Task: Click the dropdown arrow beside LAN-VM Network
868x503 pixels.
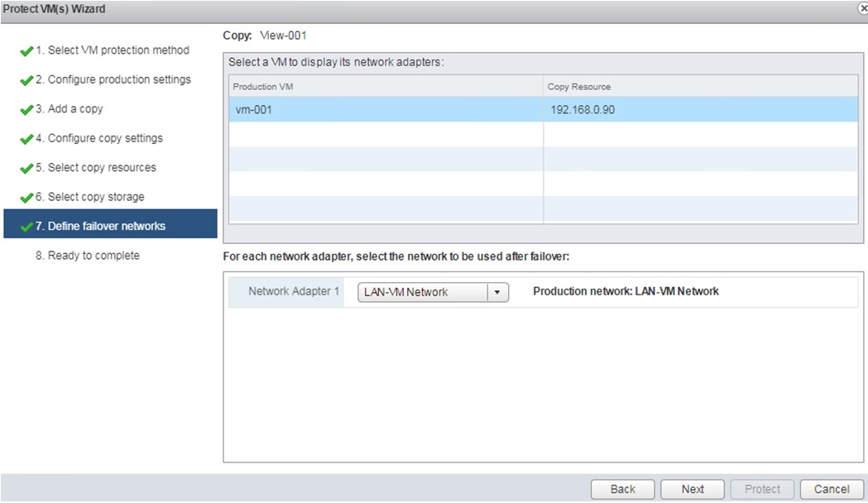Action: [x=497, y=292]
